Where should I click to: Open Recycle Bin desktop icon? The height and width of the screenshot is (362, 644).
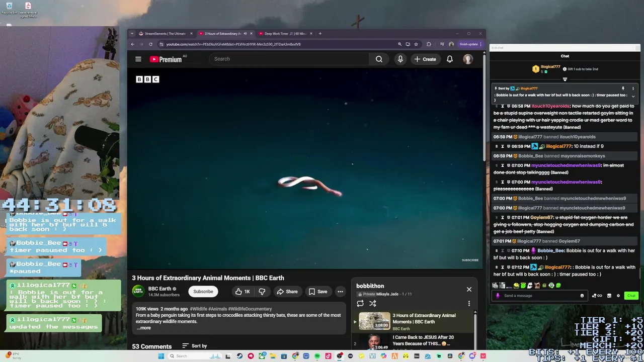pyautogui.click(x=9, y=9)
